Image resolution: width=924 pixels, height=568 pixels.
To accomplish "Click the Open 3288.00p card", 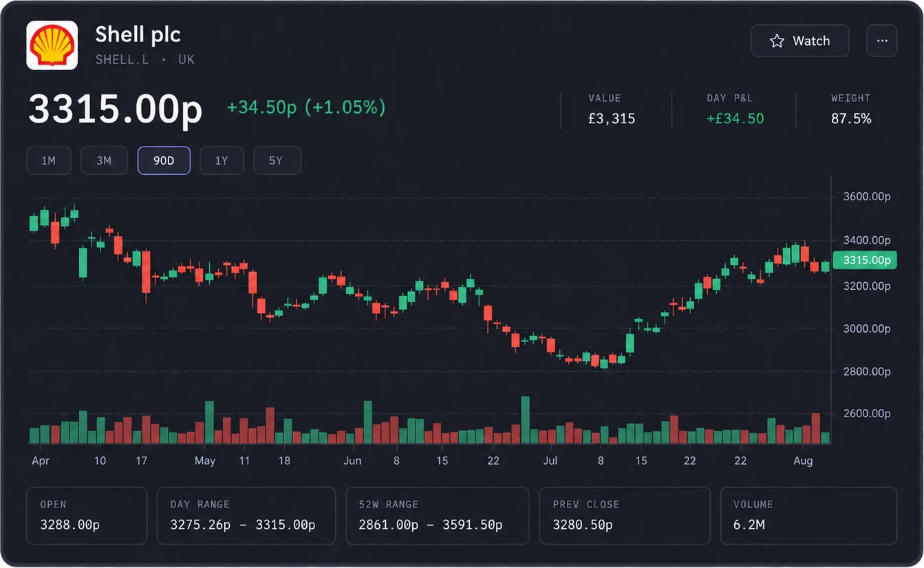I will click(x=87, y=516).
